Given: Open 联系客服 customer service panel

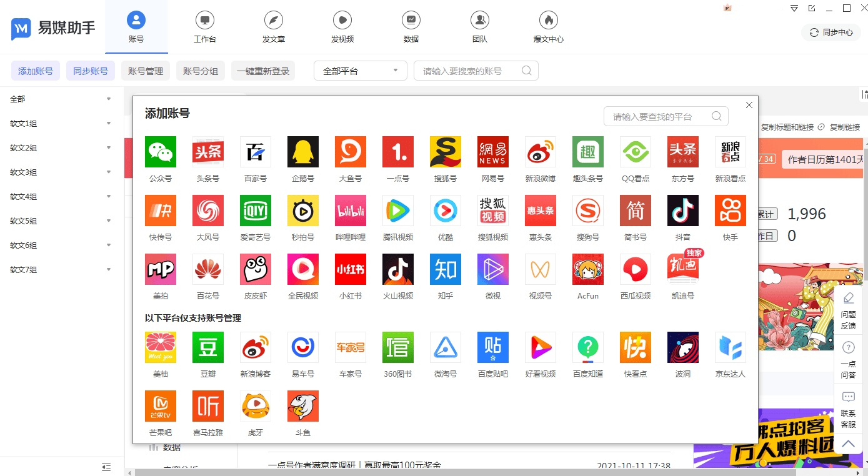Looking at the screenshot, I should click(848, 406).
